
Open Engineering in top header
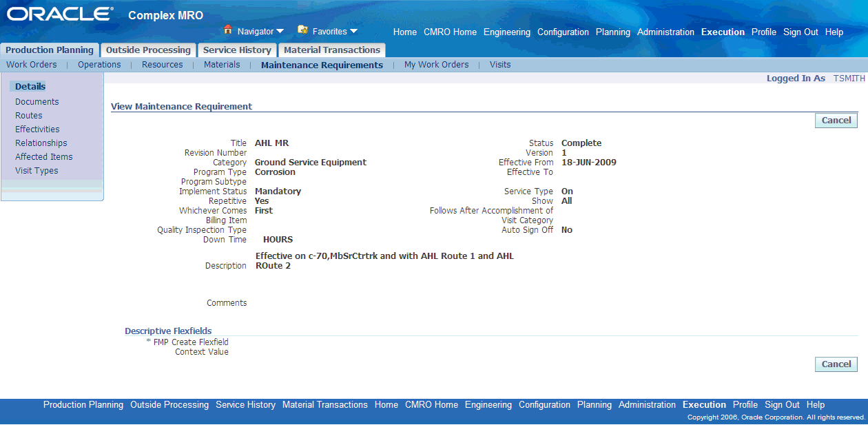pos(507,32)
